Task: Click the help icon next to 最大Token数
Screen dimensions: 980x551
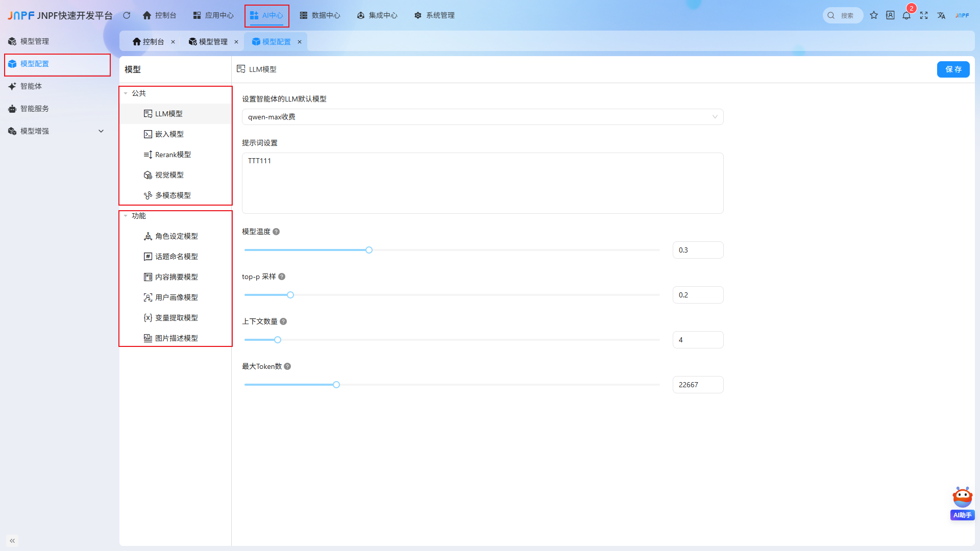Action: click(287, 366)
